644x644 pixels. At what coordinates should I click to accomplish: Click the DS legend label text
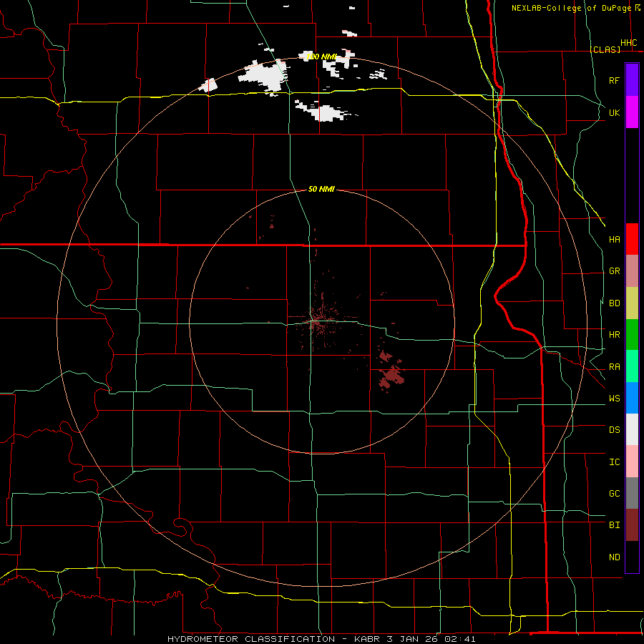[614, 430]
